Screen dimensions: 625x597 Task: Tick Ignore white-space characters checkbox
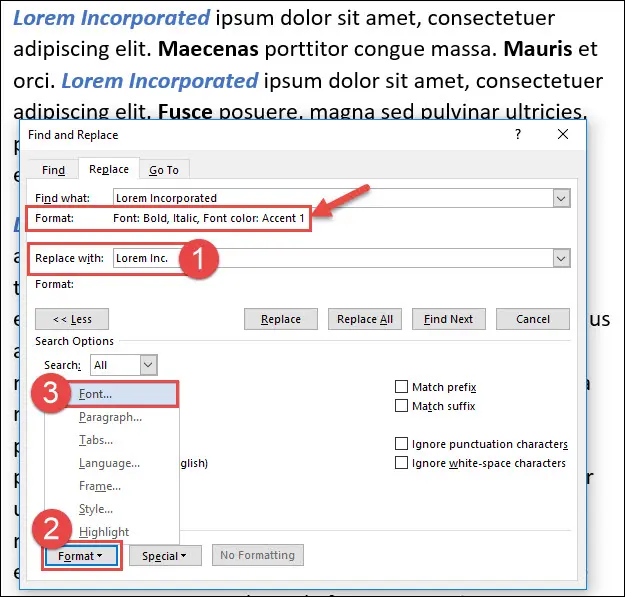[x=401, y=463]
